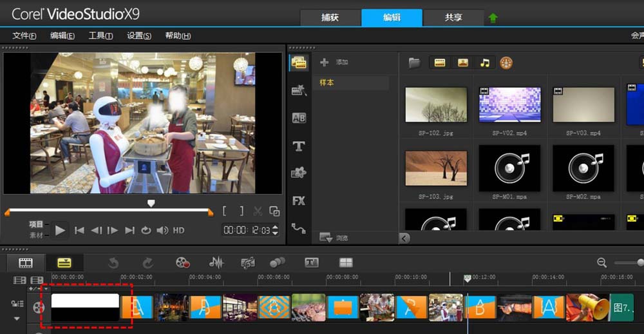The height and width of the screenshot is (334, 644).
Task: Show all visible tracks icon
Action: tap(19, 280)
